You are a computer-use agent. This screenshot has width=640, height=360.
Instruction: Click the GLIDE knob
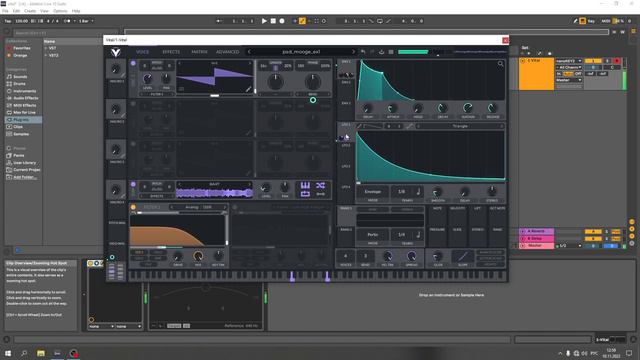[438, 256]
